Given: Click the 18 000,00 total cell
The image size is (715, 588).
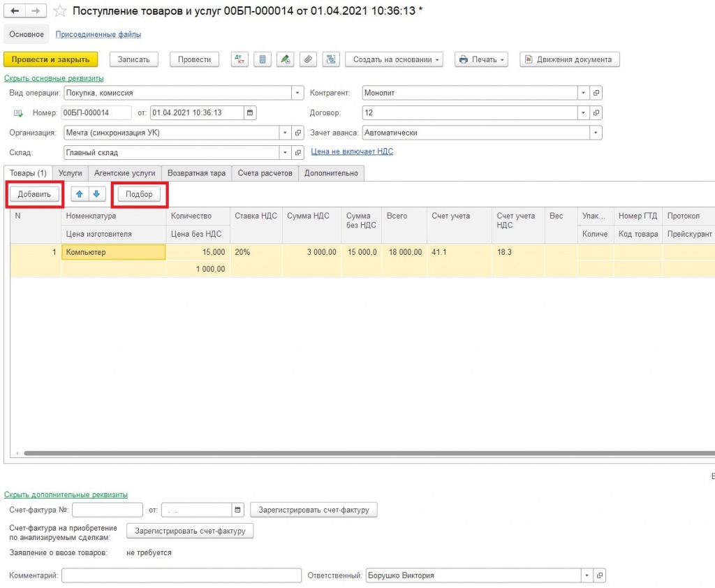Looking at the screenshot, I should click(404, 252).
